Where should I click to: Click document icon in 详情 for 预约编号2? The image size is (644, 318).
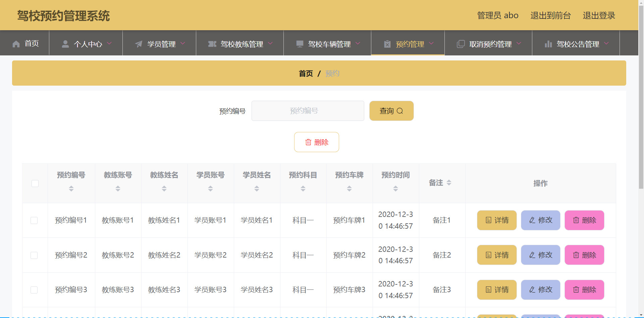click(x=488, y=255)
